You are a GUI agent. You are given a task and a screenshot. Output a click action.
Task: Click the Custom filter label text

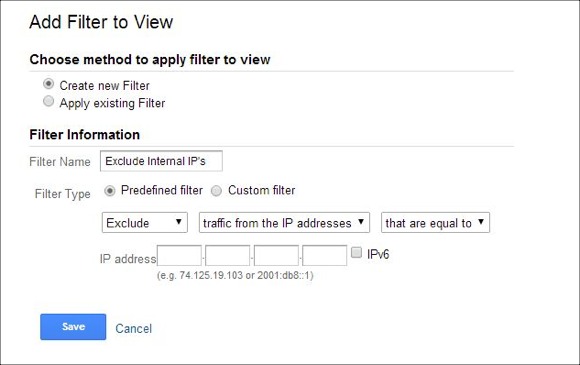(262, 190)
